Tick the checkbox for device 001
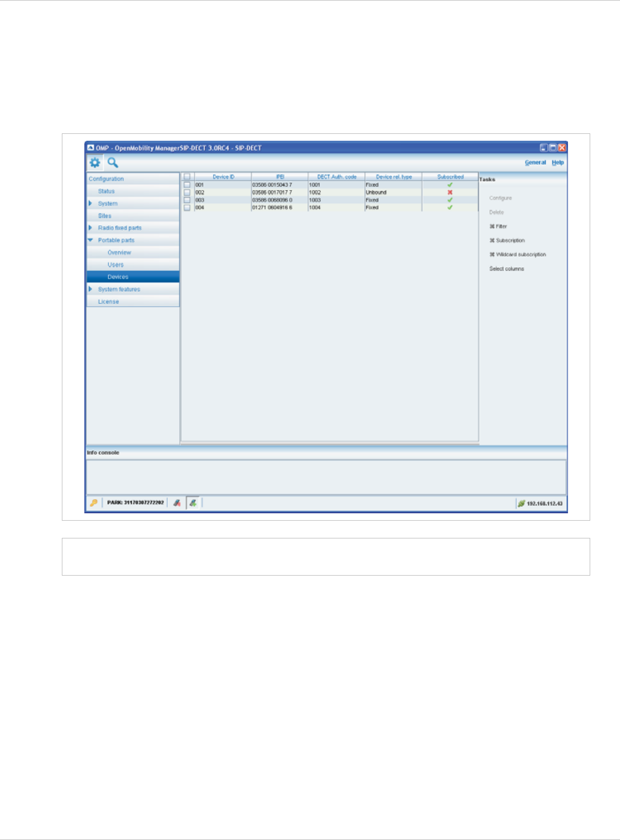This screenshot has width=620, height=840. pyautogui.click(x=187, y=185)
